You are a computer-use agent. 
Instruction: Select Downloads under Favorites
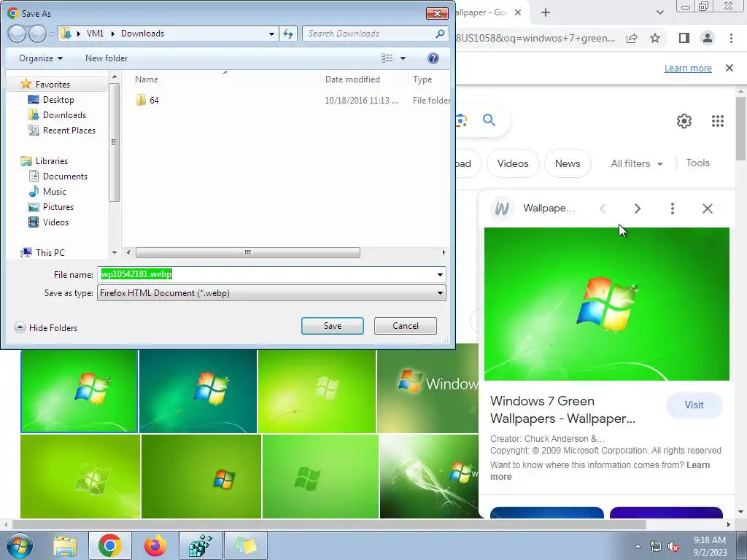point(64,114)
